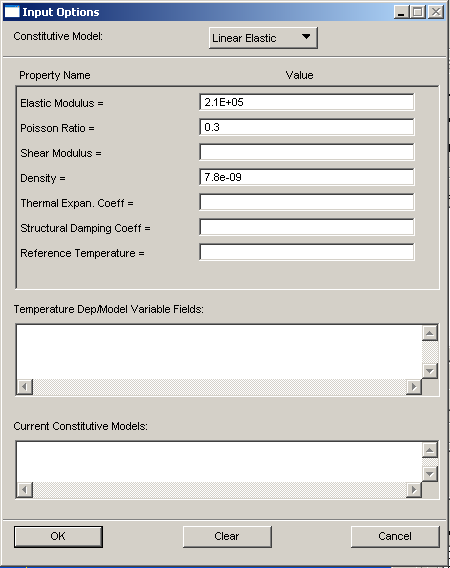Screen dimensions: 450x568
Task: Click left arrow in Temperature Dep fields list
Action: 25,387
